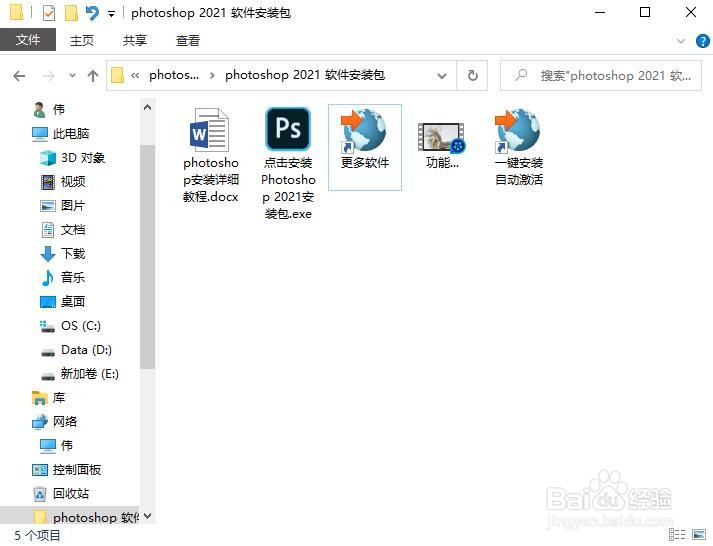
Task: Open 视频 folder in sidebar
Action: [x=63, y=182]
